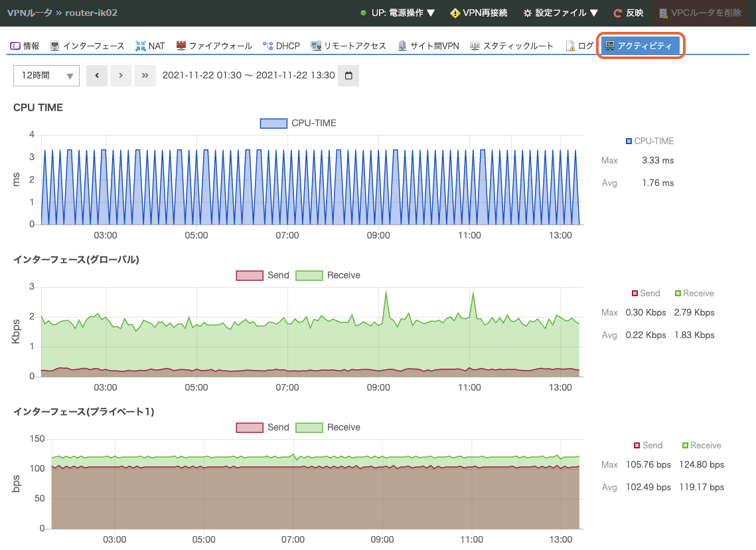756x550 pixels.
Task: Toggle Send legend in グローバル chart
Action: click(x=262, y=275)
